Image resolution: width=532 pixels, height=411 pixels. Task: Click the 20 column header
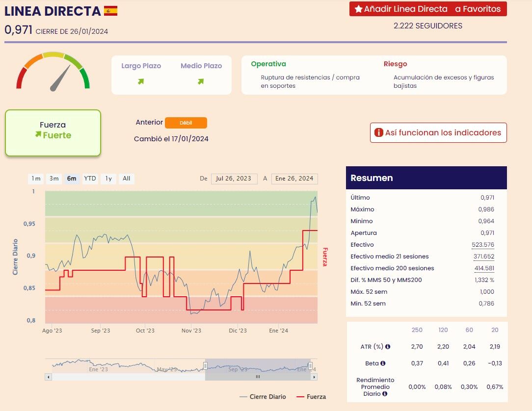pyautogui.click(x=495, y=330)
